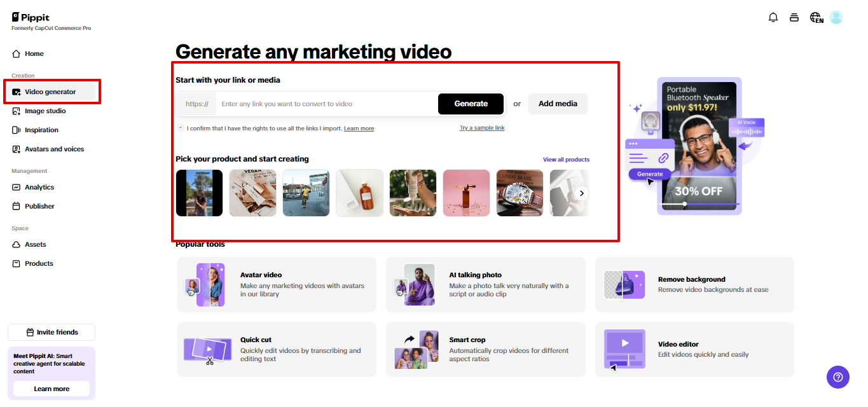Click the purple help question mark button
The width and height of the screenshot is (868, 407).
click(837, 377)
